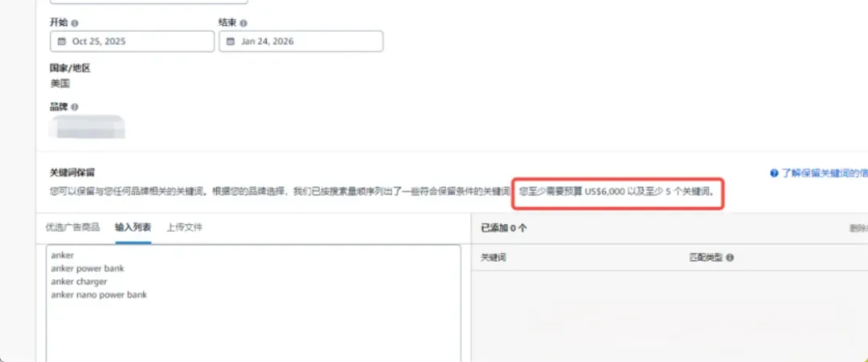Select the 输入列表 tab
868x362 pixels.
(133, 227)
